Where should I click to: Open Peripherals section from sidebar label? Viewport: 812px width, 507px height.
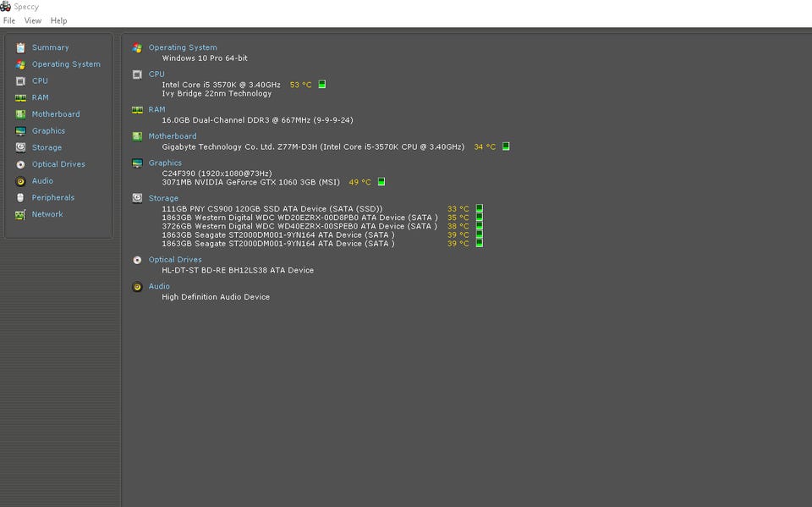click(52, 197)
